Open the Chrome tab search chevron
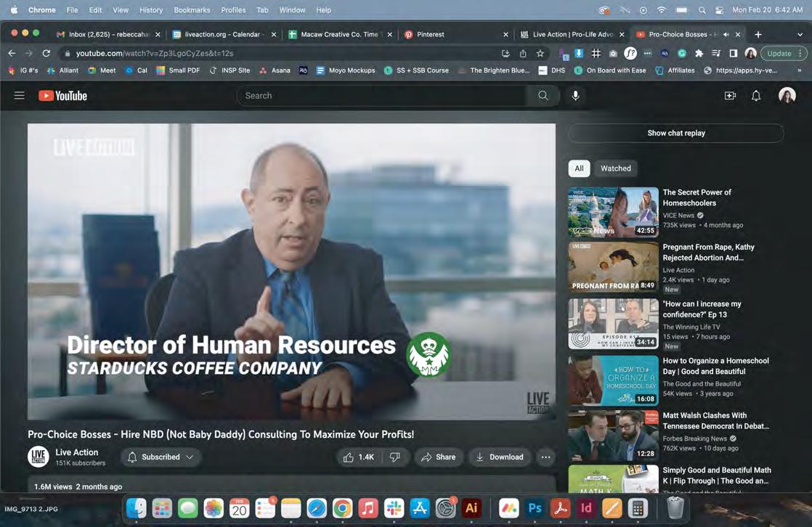The image size is (812, 527). (x=800, y=34)
